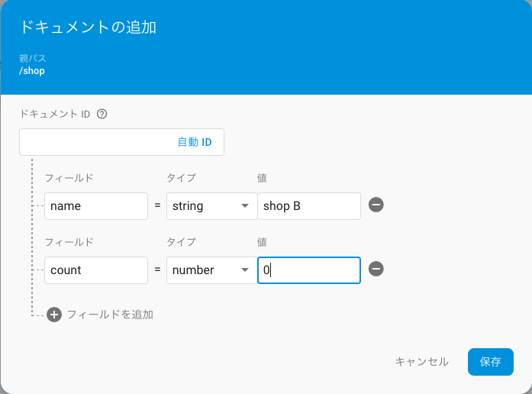Screen dimensions: 532x394
Task: Open the string type dropdown
Action: coord(211,206)
